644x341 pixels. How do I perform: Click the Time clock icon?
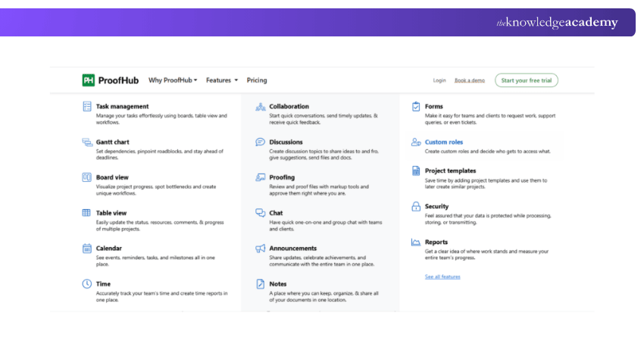(86, 284)
